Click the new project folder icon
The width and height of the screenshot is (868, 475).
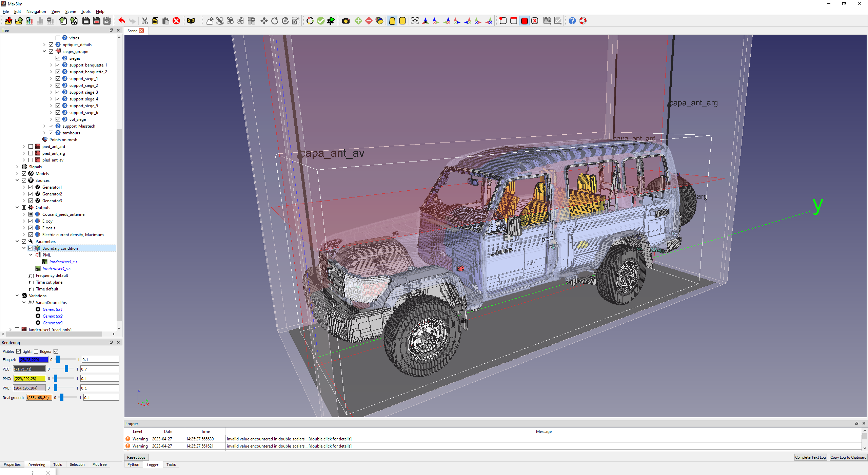tap(8, 21)
